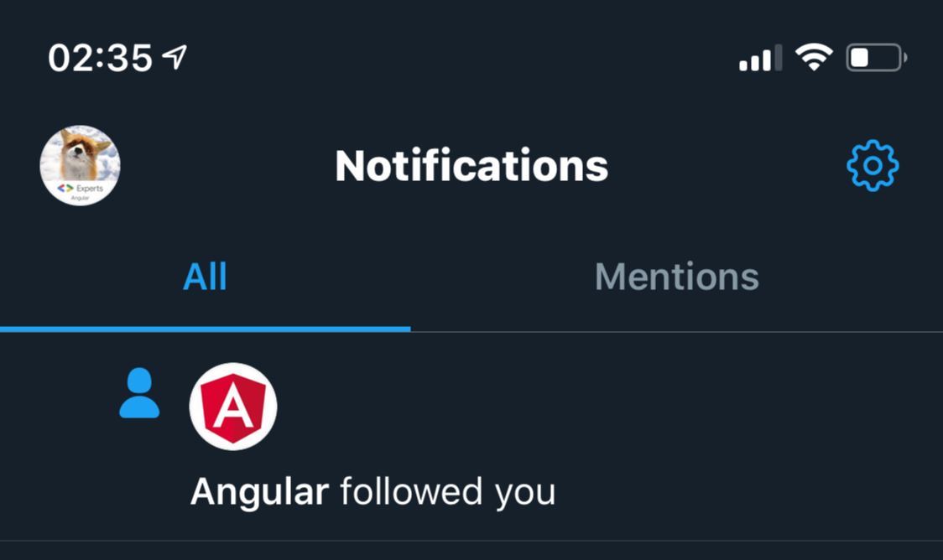Tap empty area right of Angular avatar
The image size is (943, 560).
[x=602, y=407]
